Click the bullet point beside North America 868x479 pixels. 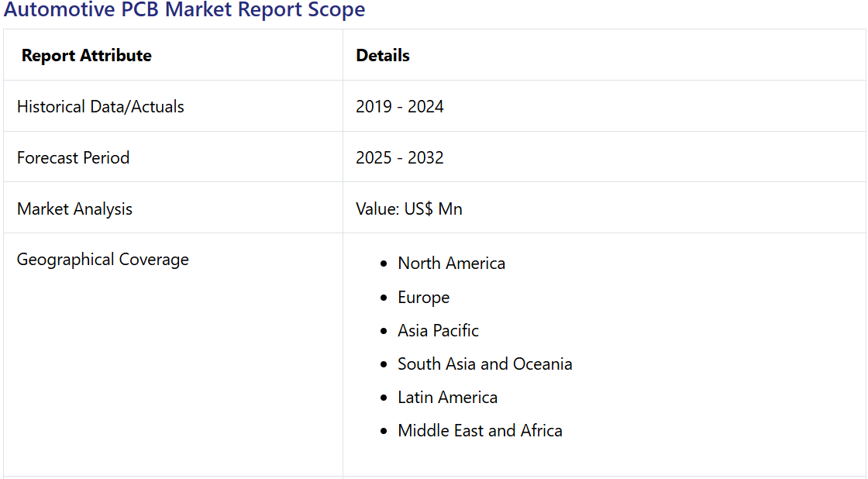click(x=384, y=264)
